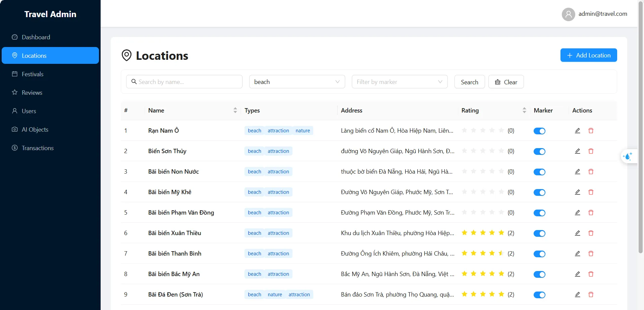The image size is (644, 310).
Task: Delete the Rạn Nam Ô location
Action: 591,131
